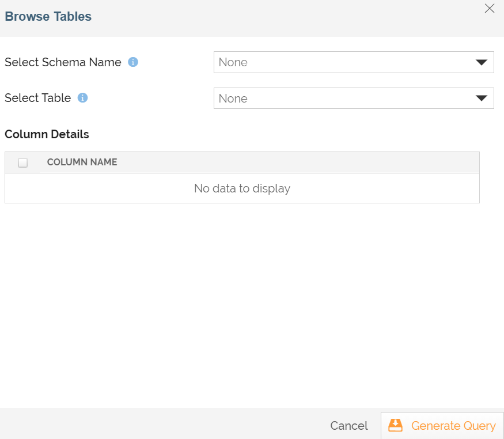
Task: Click info icon beside Select Schema Name
Action: (133, 62)
